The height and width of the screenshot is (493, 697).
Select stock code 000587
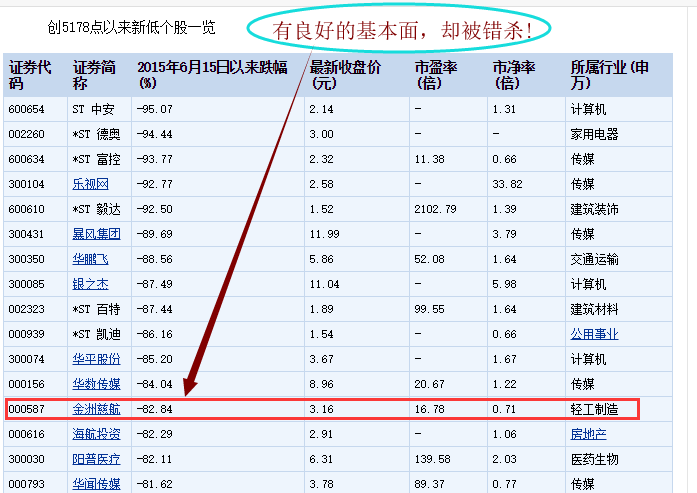pos(26,409)
